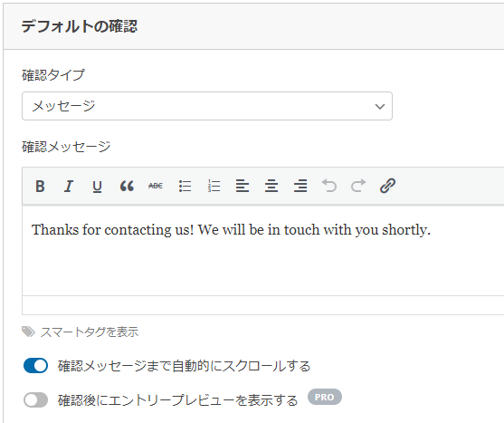Undo the last edit
504x423 pixels.
click(x=329, y=186)
